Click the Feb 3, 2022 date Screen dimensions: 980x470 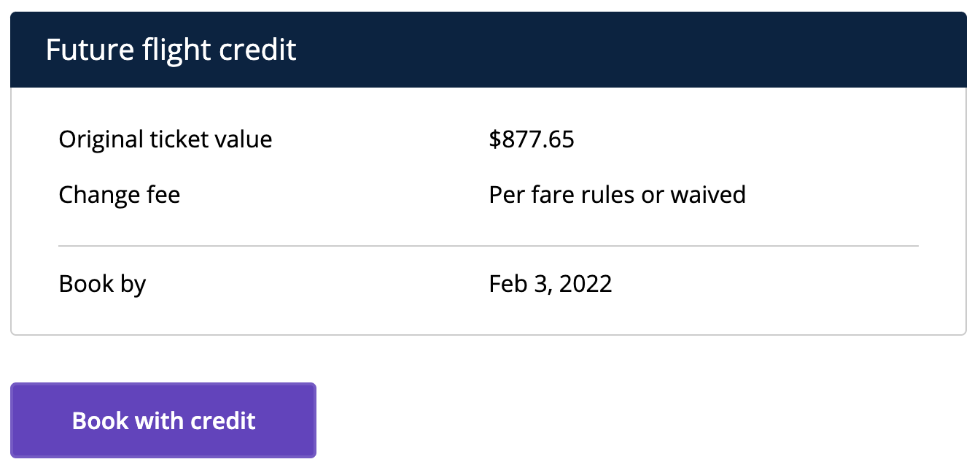click(x=550, y=283)
